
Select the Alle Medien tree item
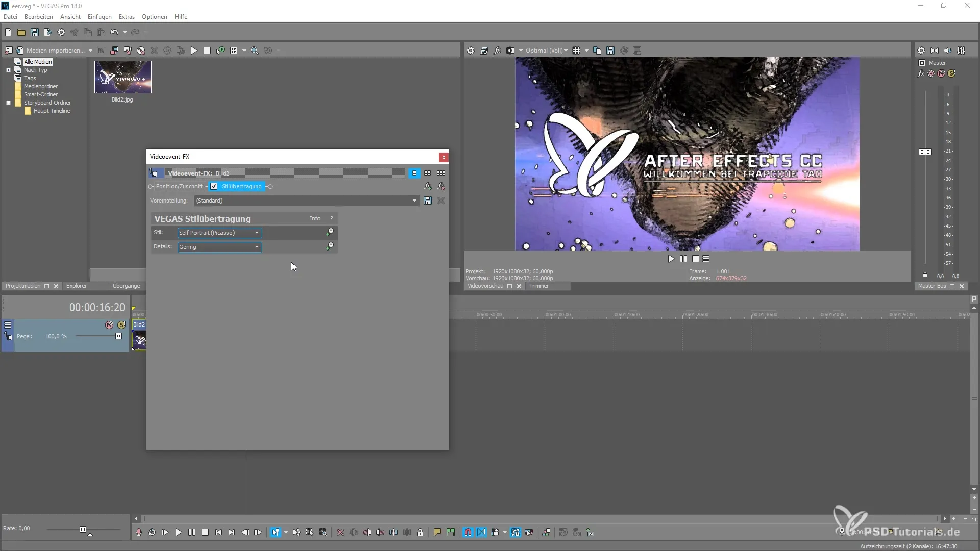pos(38,62)
